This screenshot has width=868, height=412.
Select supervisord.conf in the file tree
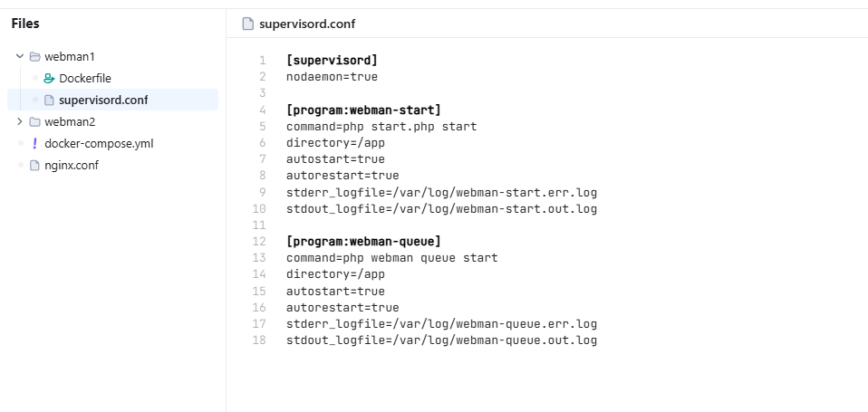pos(102,101)
